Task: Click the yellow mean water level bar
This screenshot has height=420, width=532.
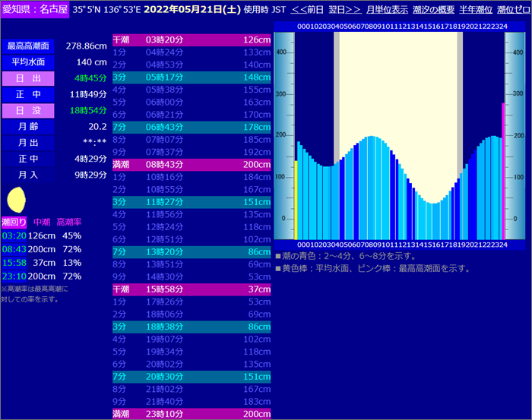Action: point(296,201)
